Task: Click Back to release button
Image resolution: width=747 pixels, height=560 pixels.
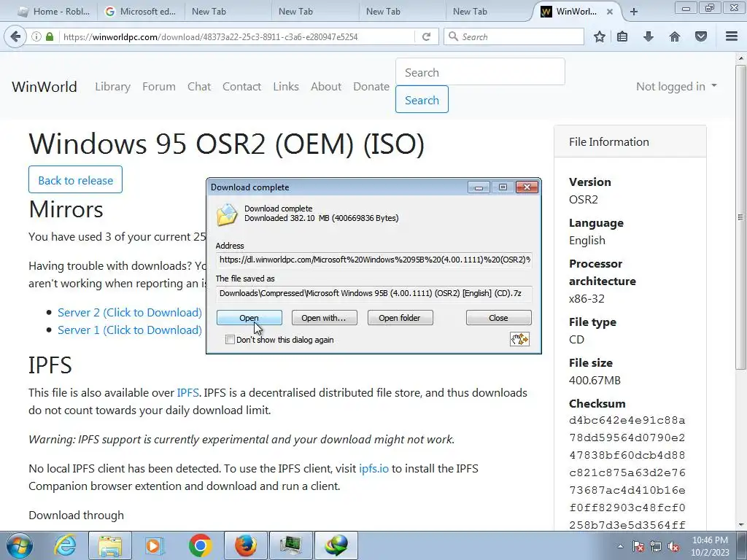Action: tap(75, 179)
